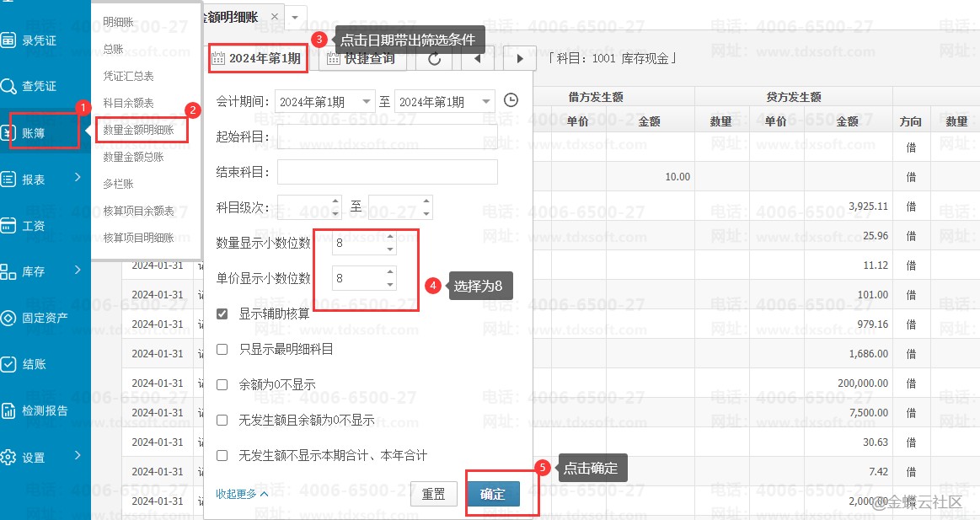Increase the 数量显示小数位数 stepper value
The image size is (980, 520).
tap(389, 238)
